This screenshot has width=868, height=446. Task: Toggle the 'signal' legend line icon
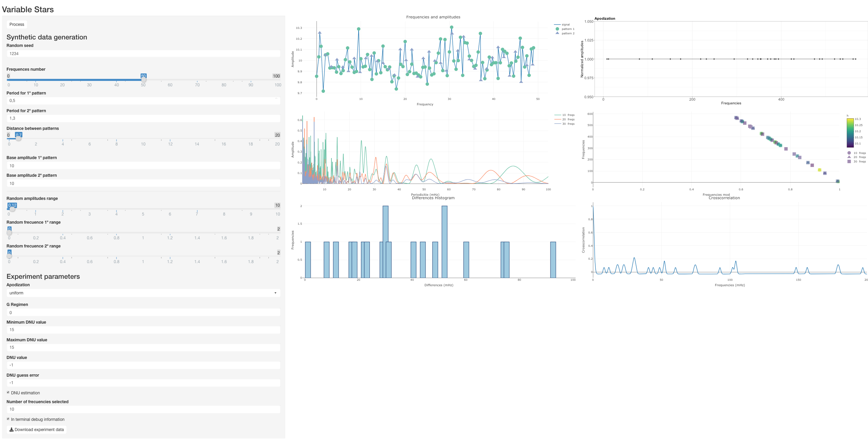click(557, 24)
